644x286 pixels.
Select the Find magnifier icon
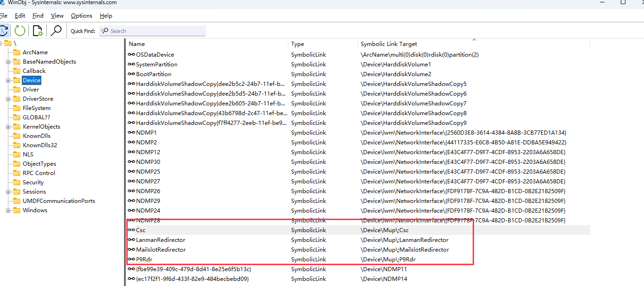pos(57,30)
